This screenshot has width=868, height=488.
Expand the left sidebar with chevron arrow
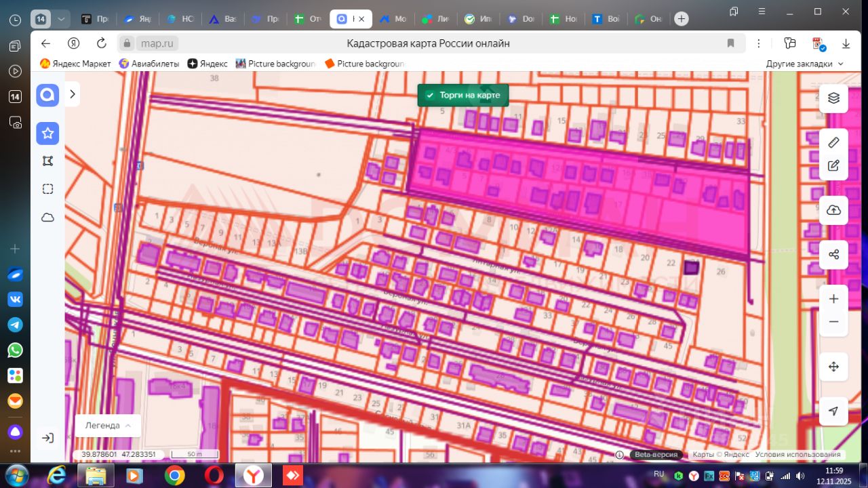coord(73,94)
